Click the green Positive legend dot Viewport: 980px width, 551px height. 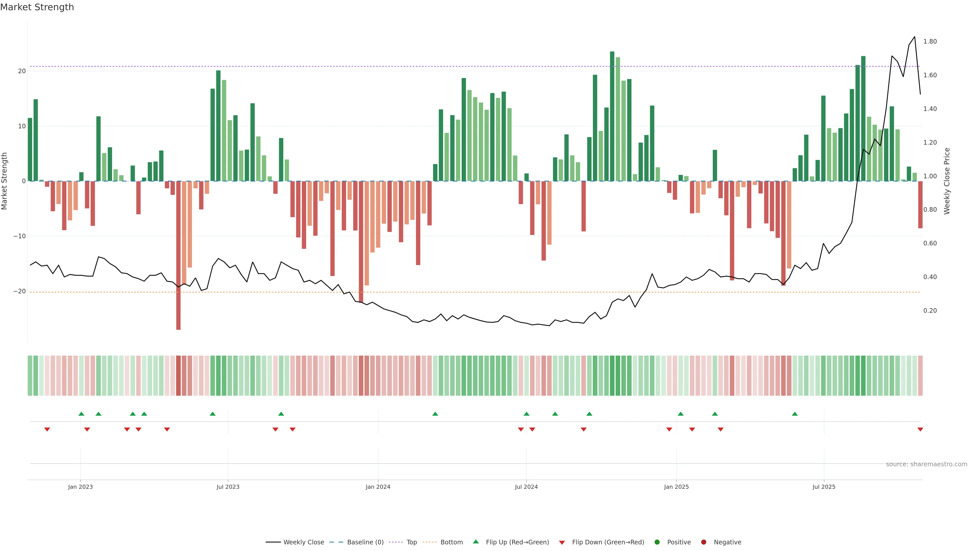657,542
